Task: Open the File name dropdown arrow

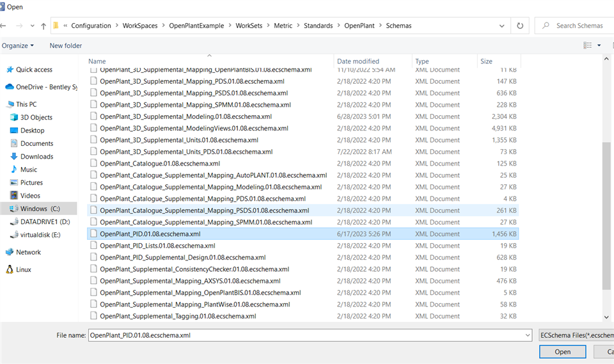Action: (x=527, y=335)
